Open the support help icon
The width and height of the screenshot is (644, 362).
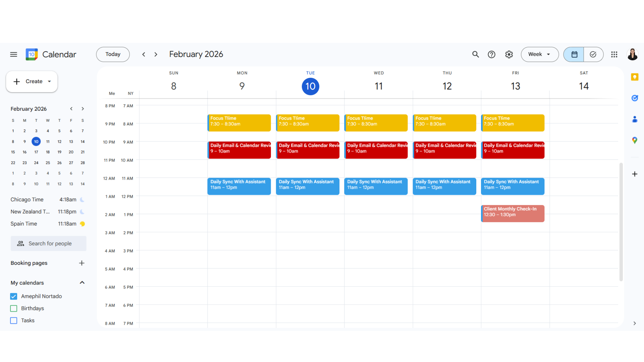pyautogui.click(x=491, y=54)
